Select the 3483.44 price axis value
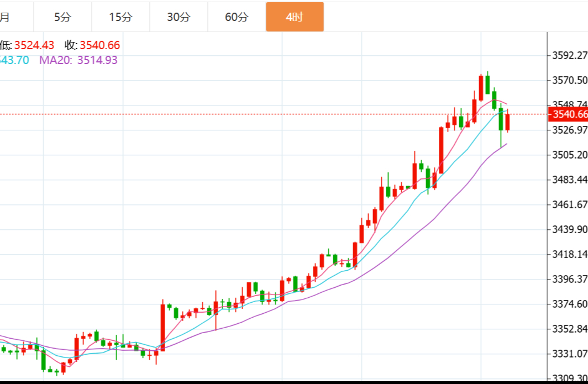The width and height of the screenshot is (588, 384). [570, 180]
